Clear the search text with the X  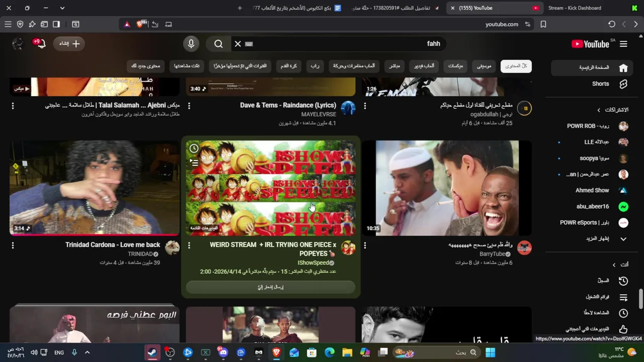click(238, 44)
